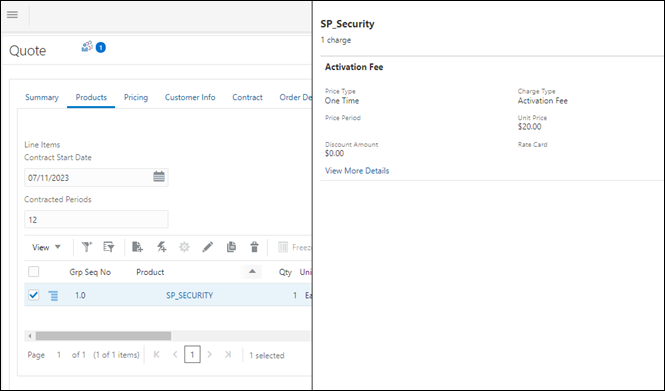Click the Quote page heading
The height and width of the screenshot is (391, 665).
(x=28, y=50)
